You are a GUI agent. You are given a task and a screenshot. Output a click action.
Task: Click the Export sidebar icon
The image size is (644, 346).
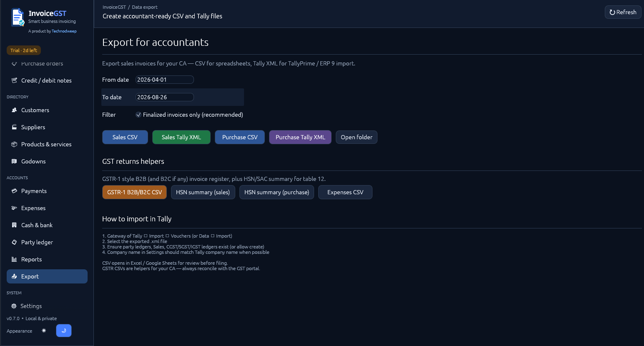pyautogui.click(x=14, y=276)
